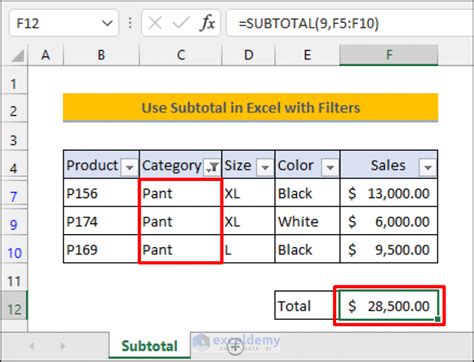Select column C header
This screenshot has width=474, height=362.
(x=181, y=55)
